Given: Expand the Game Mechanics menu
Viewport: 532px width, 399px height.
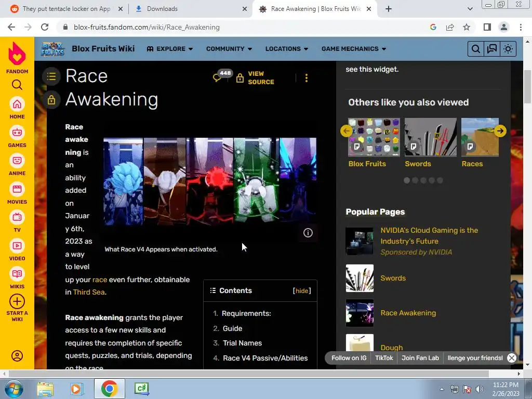Looking at the screenshot, I should 353,49.
